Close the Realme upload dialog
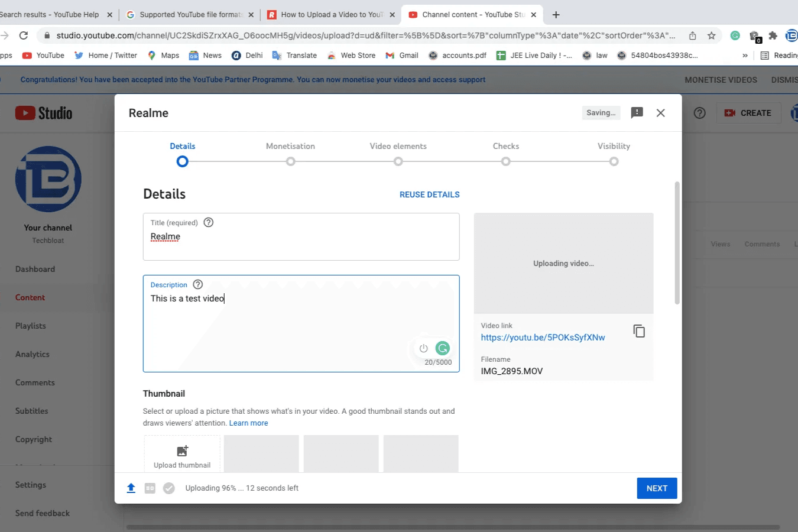 pos(661,113)
